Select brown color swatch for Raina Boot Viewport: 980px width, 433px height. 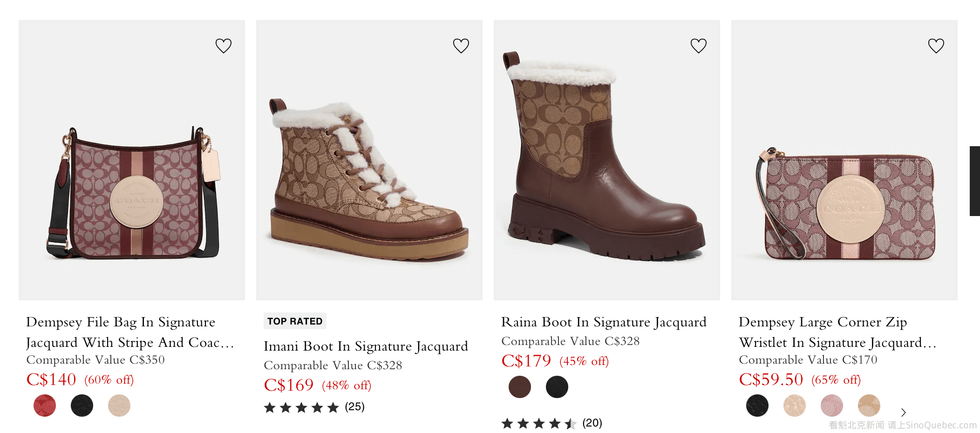(x=520, y=387)
